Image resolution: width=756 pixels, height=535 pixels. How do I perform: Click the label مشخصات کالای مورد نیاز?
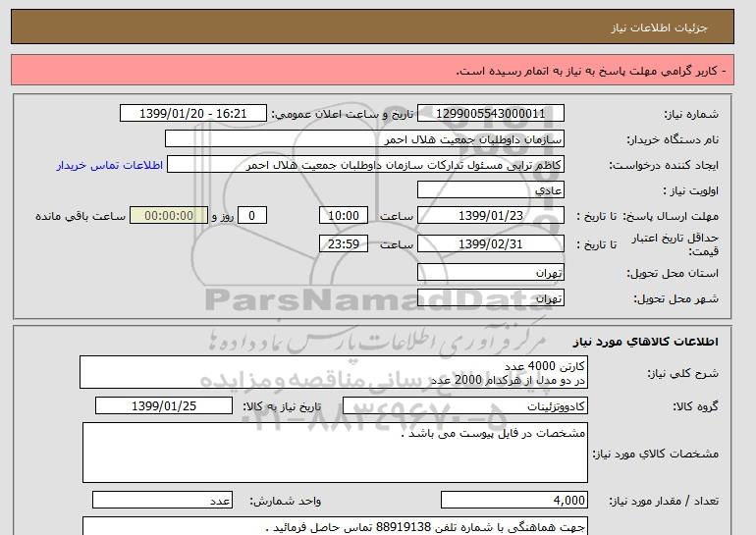point(655,454)
